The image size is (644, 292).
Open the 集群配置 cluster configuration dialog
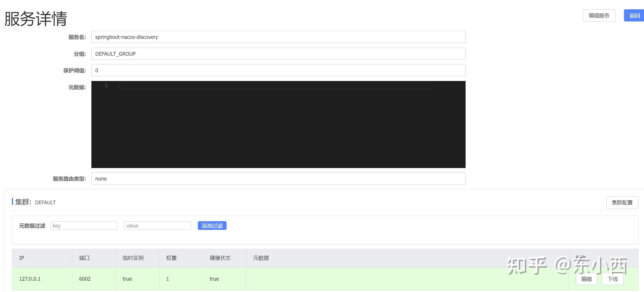[622, 202]
